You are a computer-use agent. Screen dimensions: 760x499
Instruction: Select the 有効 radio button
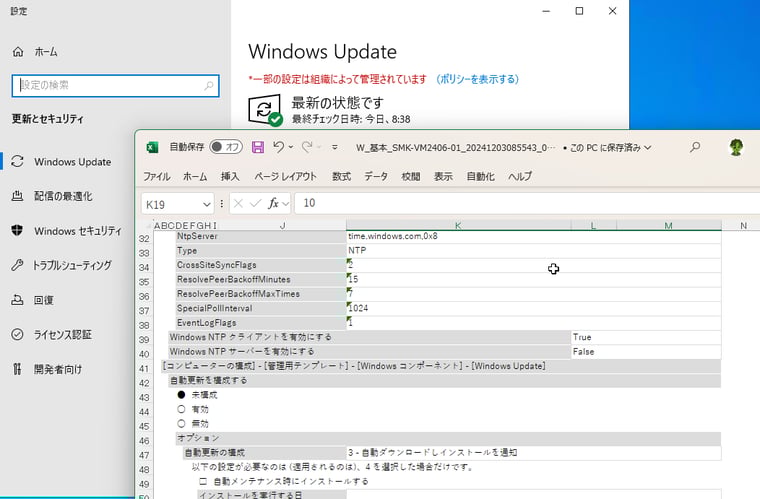(x=181, y=409)
